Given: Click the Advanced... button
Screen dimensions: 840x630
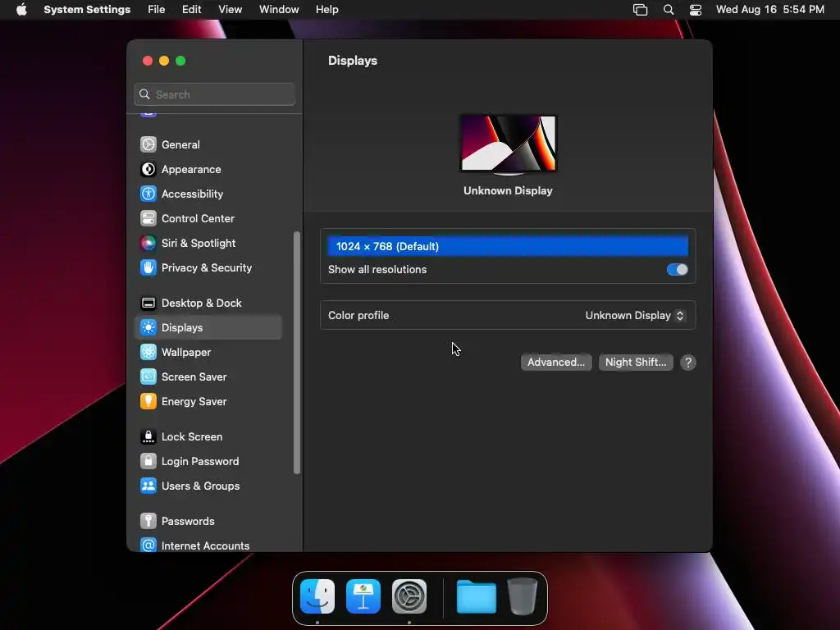Looking at the screenshot, I should [x=556, y=362].
